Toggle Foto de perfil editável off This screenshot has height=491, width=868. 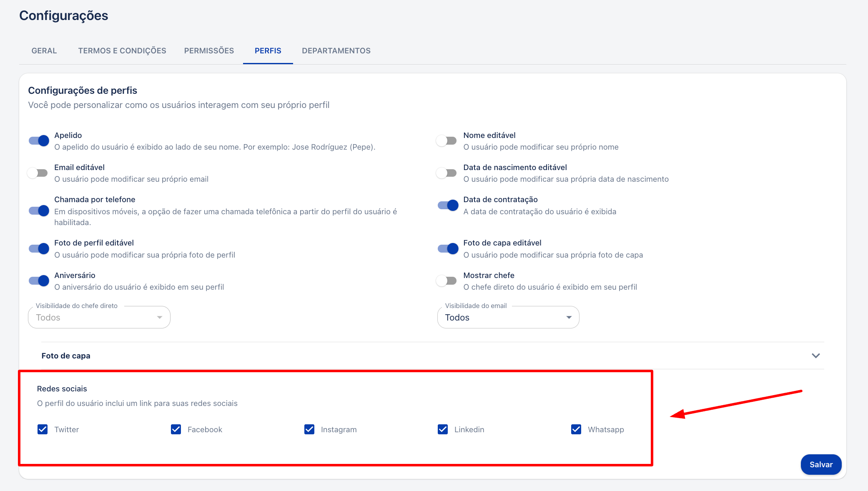(39, 249)
